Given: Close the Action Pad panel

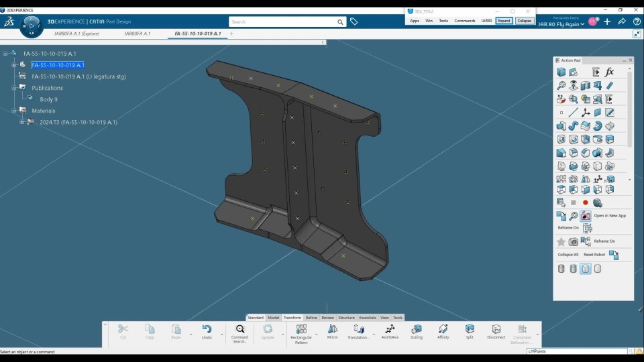Looking at the screenshot, I should (631, 60).
